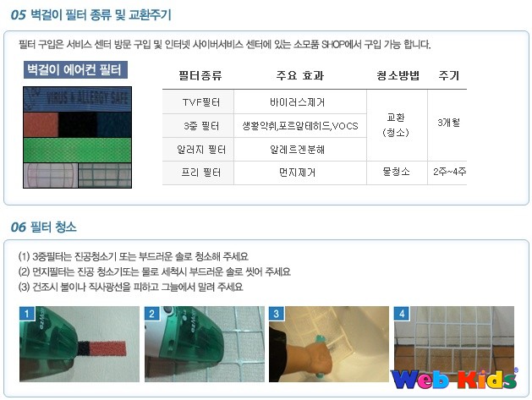This screenshot has width=532, height=400.
Task: Click the number 2 step badge
Action: [152, 314]
